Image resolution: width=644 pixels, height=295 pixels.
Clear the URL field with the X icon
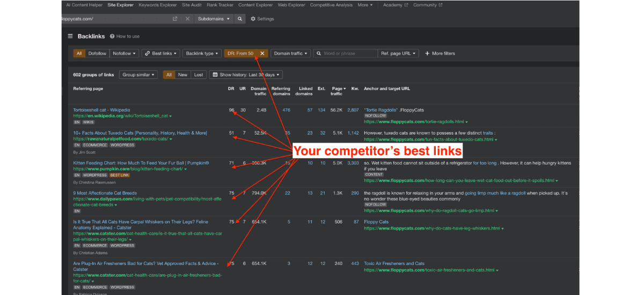coord(187,19)
